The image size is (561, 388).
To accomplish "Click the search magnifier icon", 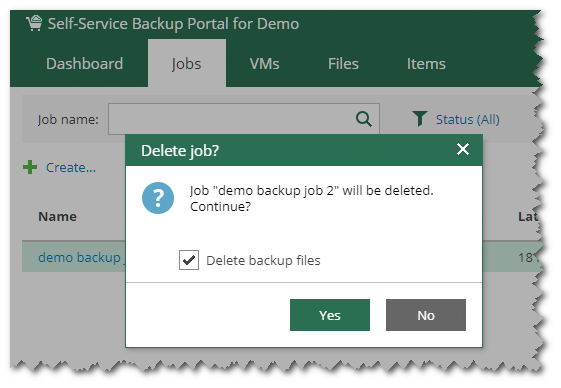I will [364, 119].
